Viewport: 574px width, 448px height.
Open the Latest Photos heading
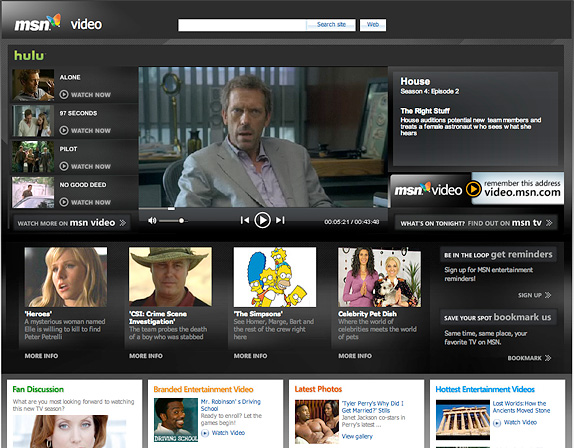(x=318, y=389)
